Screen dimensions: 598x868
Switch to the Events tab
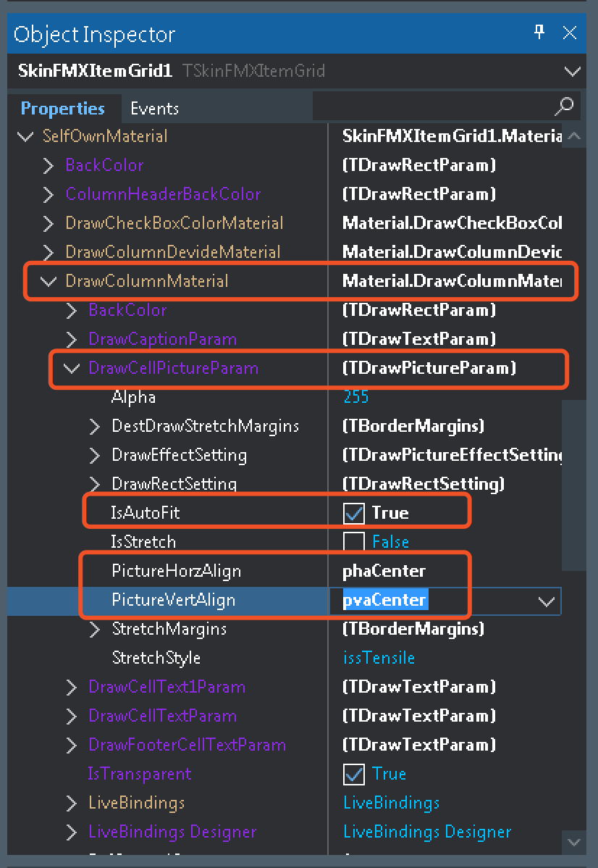(154, 109)
